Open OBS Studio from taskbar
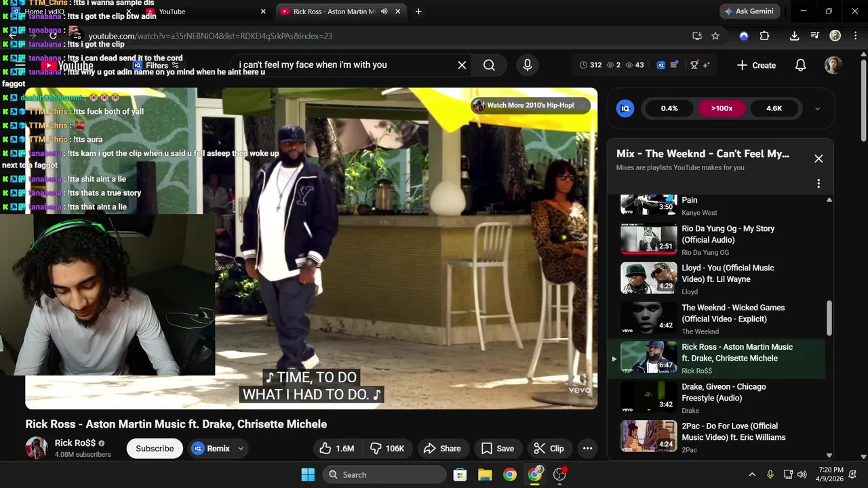 tap(560, 474)
